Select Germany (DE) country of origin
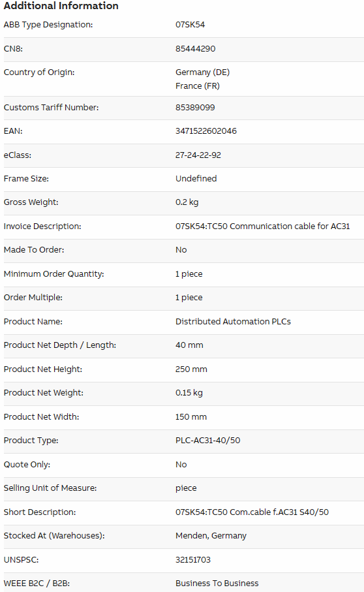 (x=203, y=72)
